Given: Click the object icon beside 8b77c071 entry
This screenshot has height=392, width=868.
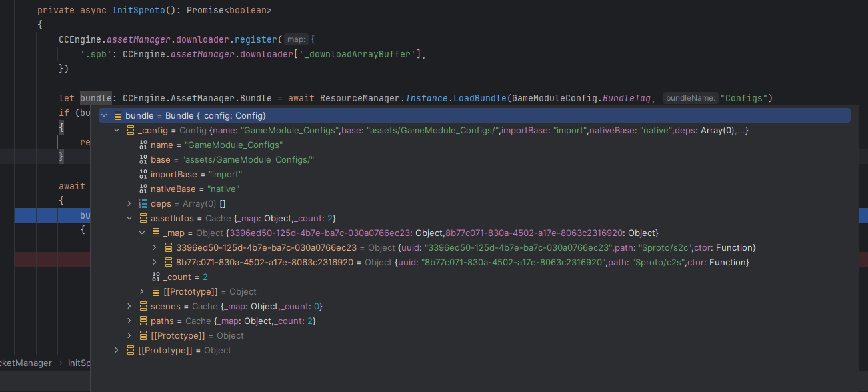Looking at the screenshot, I should click(x=168, y=263).
